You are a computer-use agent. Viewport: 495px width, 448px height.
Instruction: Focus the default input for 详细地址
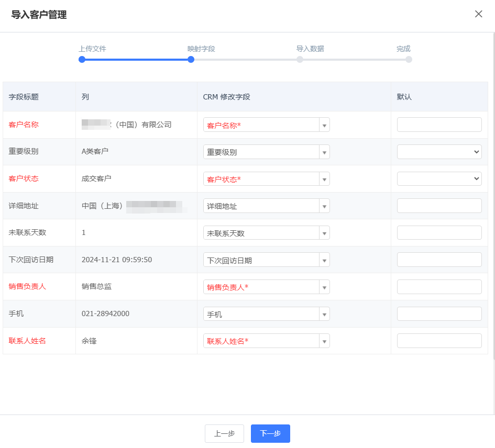439,206
